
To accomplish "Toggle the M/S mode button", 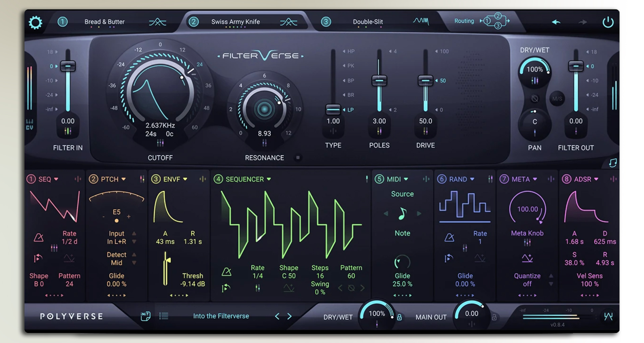I will pyautogui.click(x=557, y=99).
